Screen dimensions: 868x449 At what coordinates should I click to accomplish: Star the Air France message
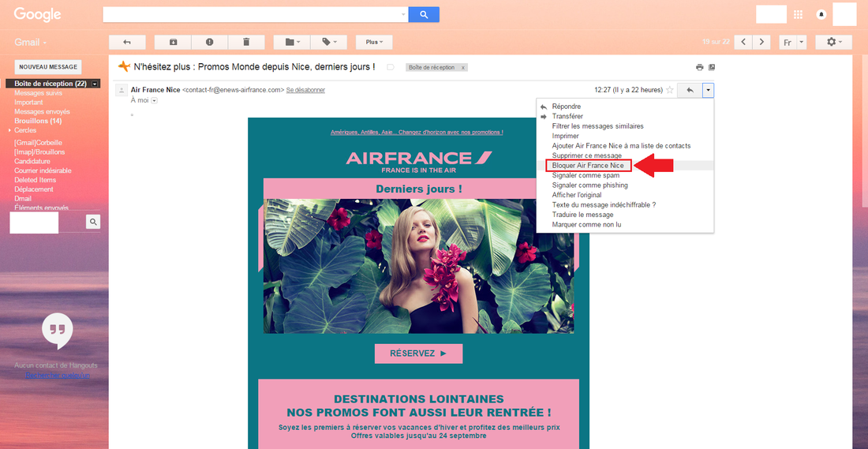click(x=669, y=90)
